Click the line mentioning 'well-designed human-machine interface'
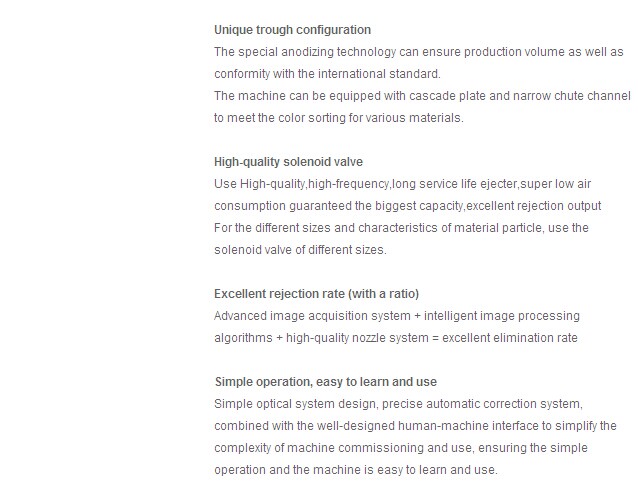 coord(415,426)
